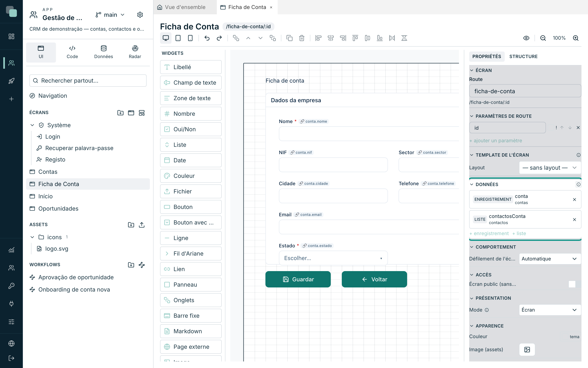Toggle the preview eye icon

click(x=526, y=38)
